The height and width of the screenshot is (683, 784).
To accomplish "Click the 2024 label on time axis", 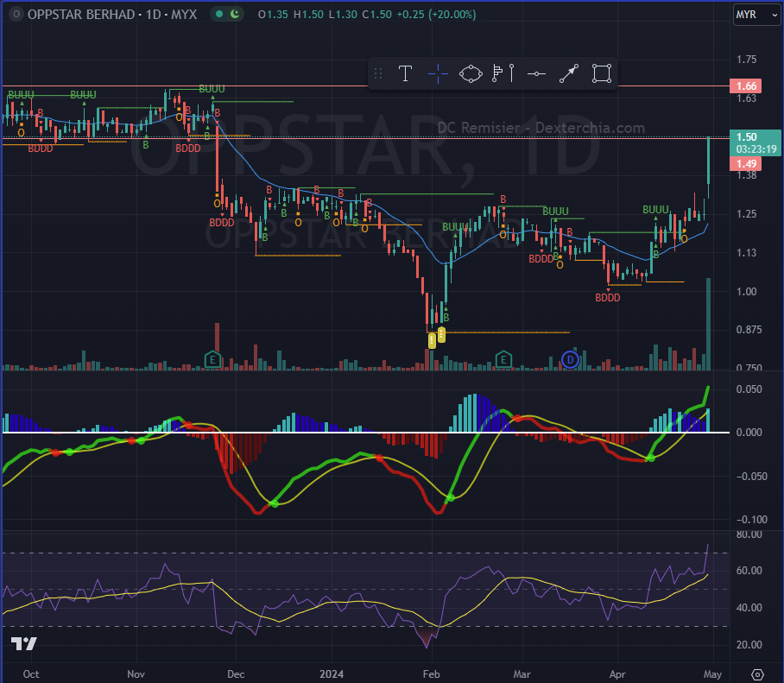I will pyautogui.click(x=332, y=674).
